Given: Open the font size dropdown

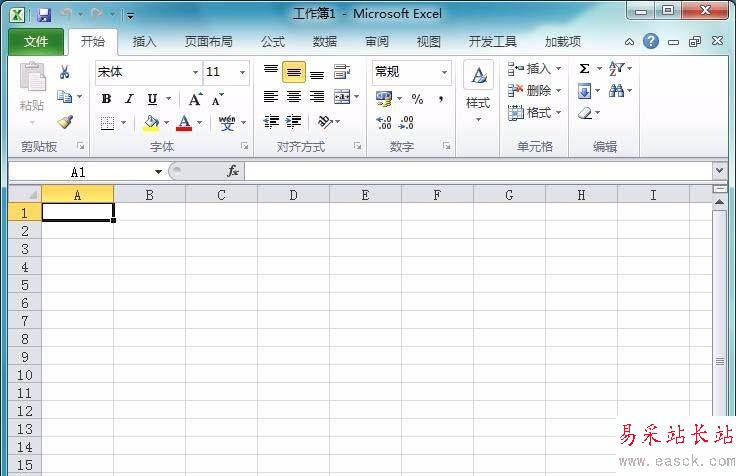Looking at the screenshot, I should (242, 72).
